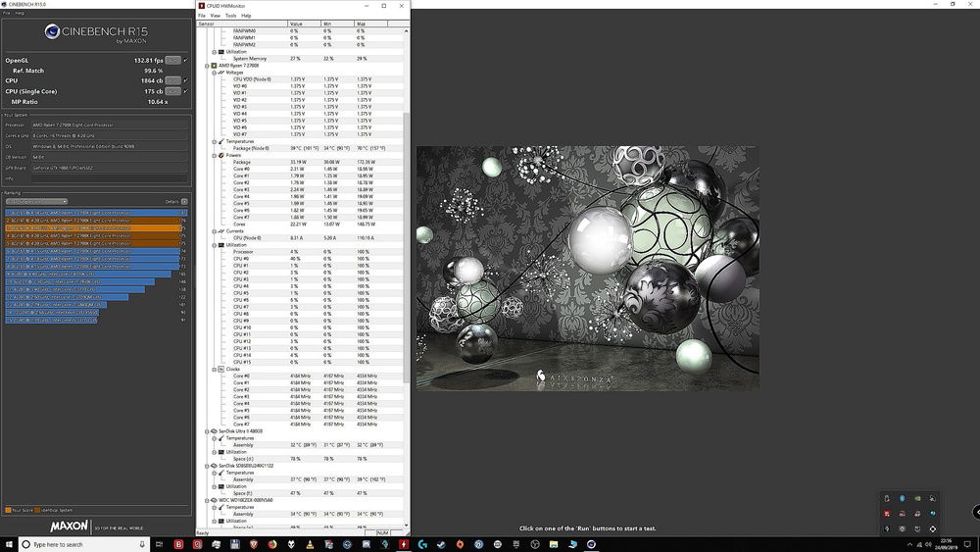This screenshot has height=552, width=980.
Task: Switch to Cinebench taskbar icon
Action: tap(591, 544)
